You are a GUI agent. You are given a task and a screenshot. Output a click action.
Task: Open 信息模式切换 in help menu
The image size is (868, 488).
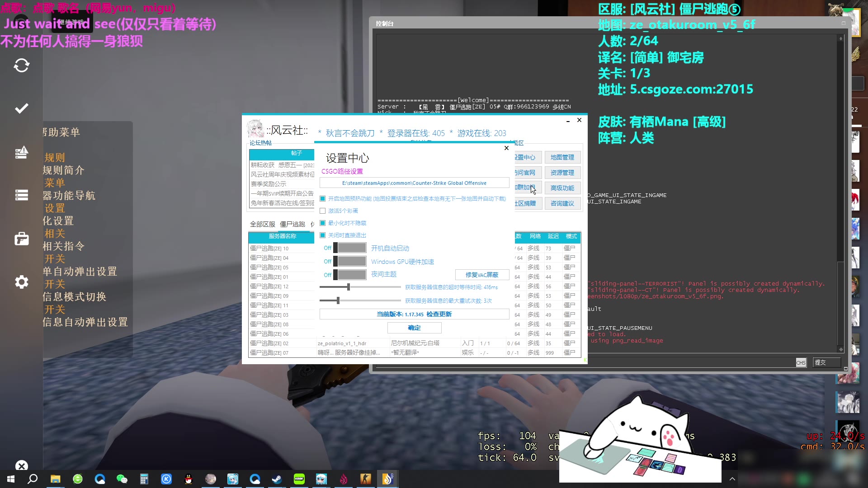[x=74, y=297]
